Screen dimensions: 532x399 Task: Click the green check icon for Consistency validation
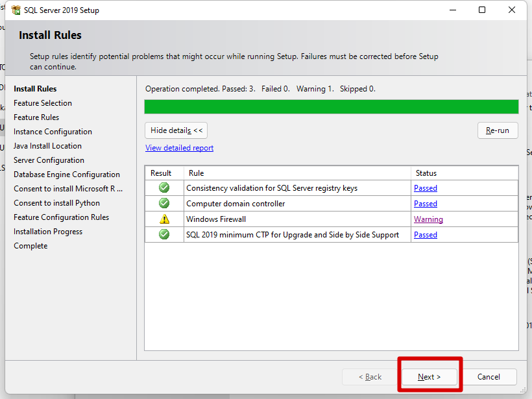(164, 187)
